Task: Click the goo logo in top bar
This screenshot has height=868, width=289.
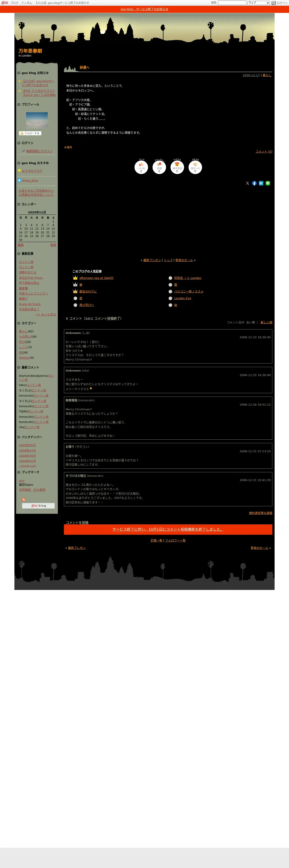Action: pyautogui.click(x=5, y=3)
